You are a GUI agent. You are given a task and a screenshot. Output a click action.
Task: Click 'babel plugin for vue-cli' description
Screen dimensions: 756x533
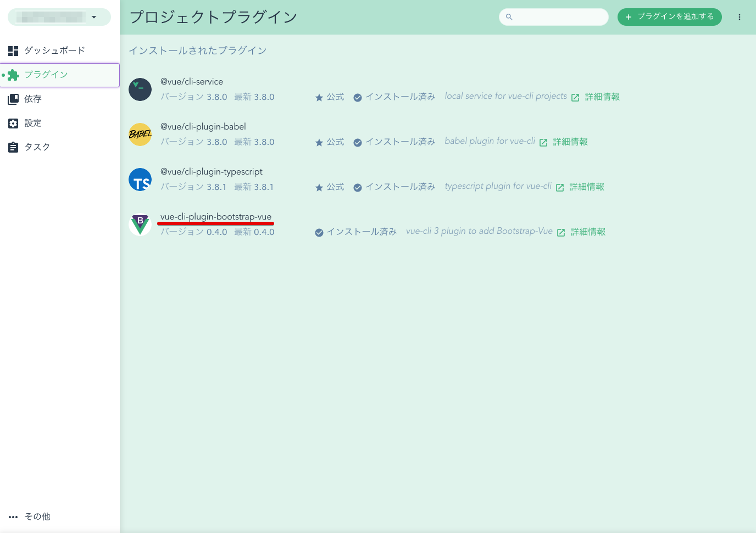click(x=490, y=141)
